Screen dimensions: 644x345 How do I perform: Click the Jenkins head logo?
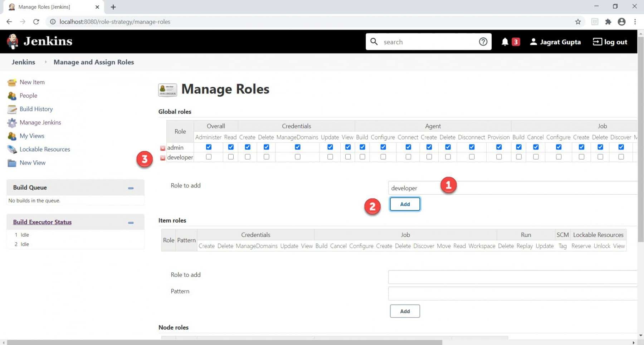coord(13,40)
